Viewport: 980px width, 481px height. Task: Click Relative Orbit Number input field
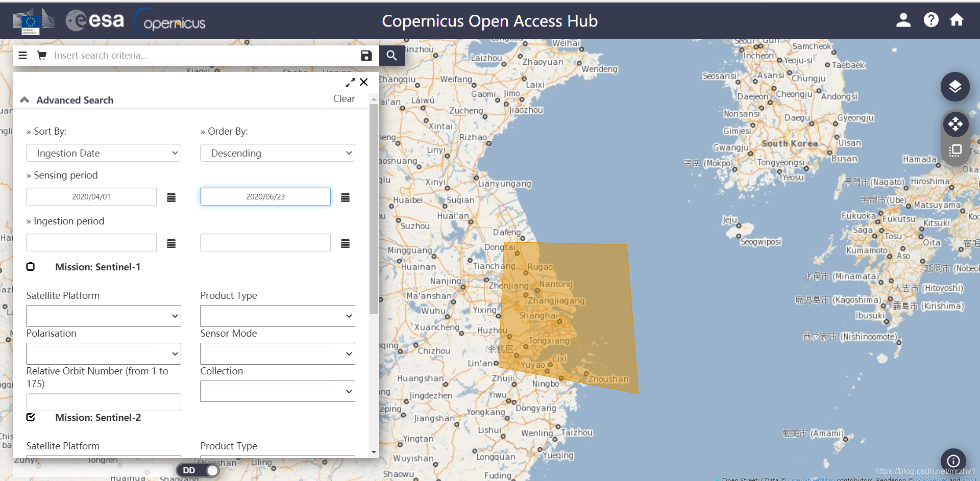(104, 402)
